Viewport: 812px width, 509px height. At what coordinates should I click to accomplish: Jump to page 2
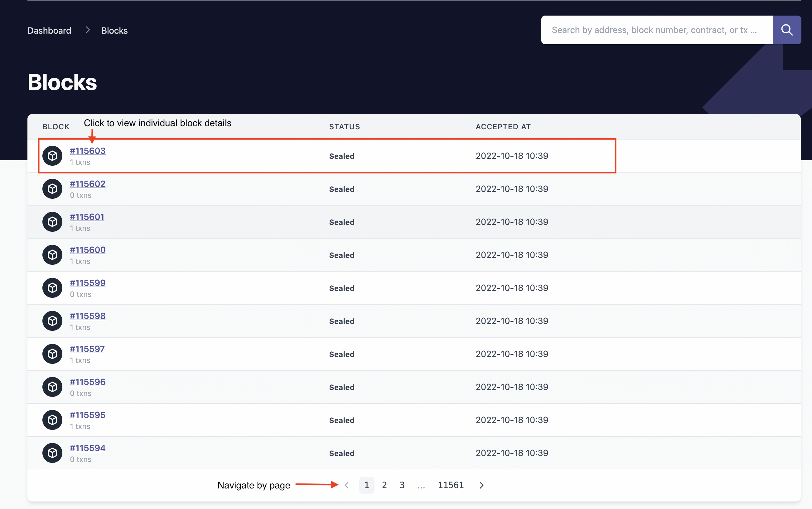(384, 485)
